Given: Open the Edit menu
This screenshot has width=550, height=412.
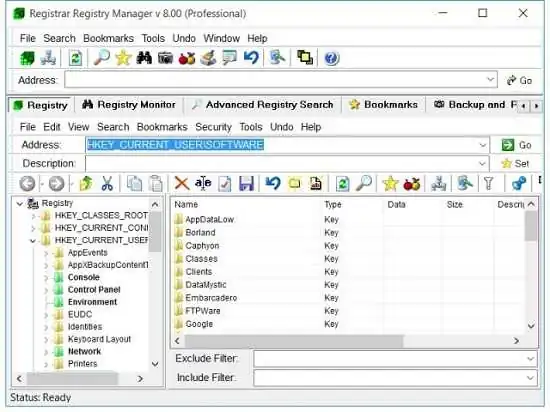Looking at the screenshot, I should pos(52,127).
